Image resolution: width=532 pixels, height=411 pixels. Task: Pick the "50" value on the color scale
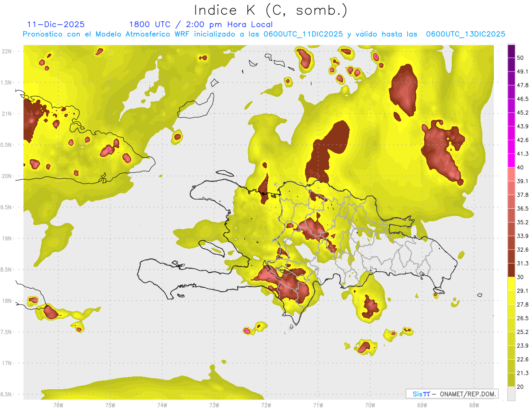(x=520, y=58)
